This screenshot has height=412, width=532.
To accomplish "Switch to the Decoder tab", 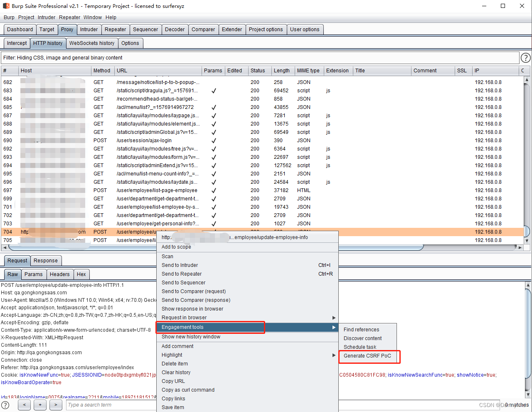I will 175,30.
